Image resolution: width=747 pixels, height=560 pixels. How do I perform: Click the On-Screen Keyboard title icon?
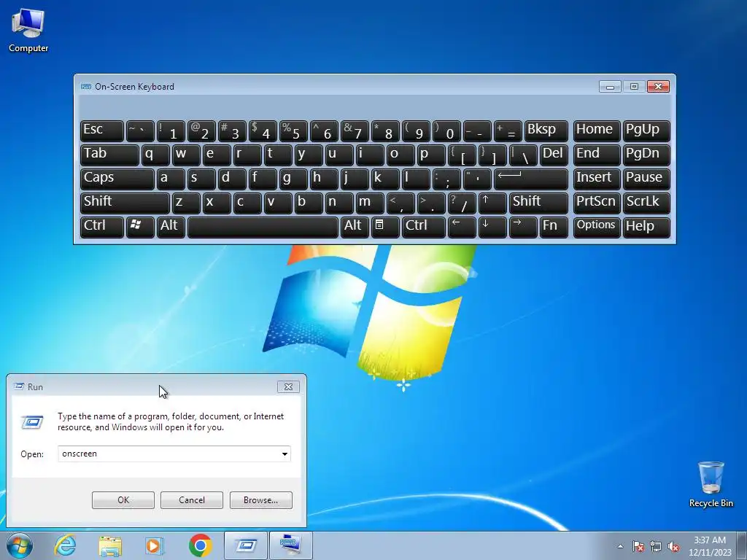click(86, 87)
